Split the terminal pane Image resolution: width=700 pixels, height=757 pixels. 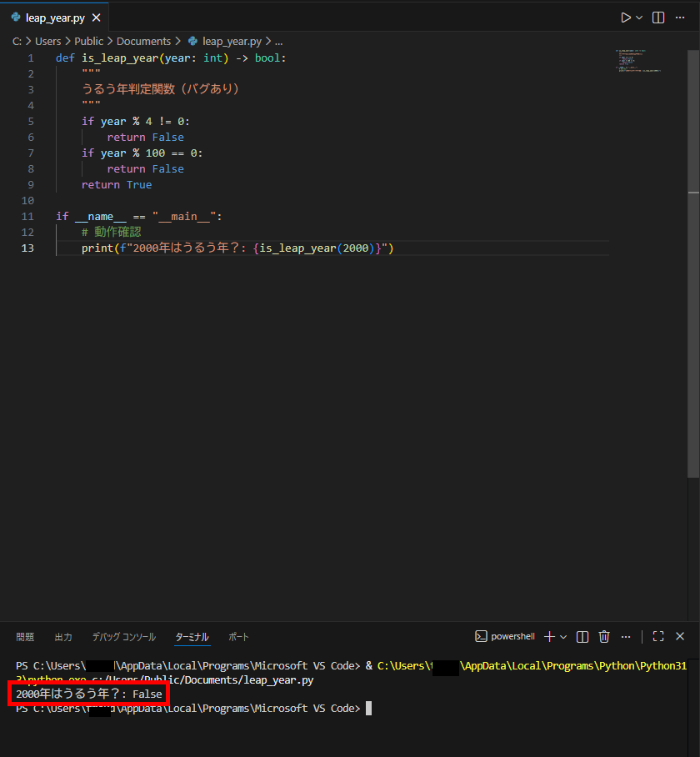coord(582,637)
